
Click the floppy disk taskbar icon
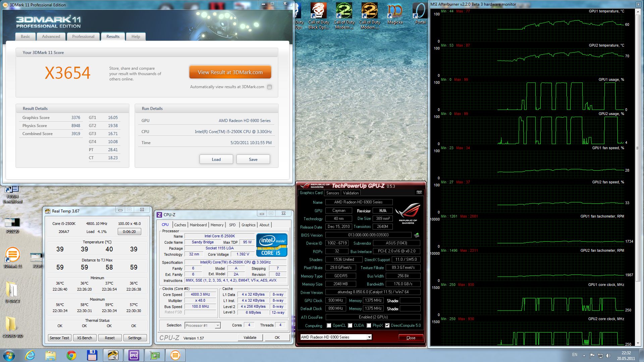pyautogui.click(x=92, y=355)
